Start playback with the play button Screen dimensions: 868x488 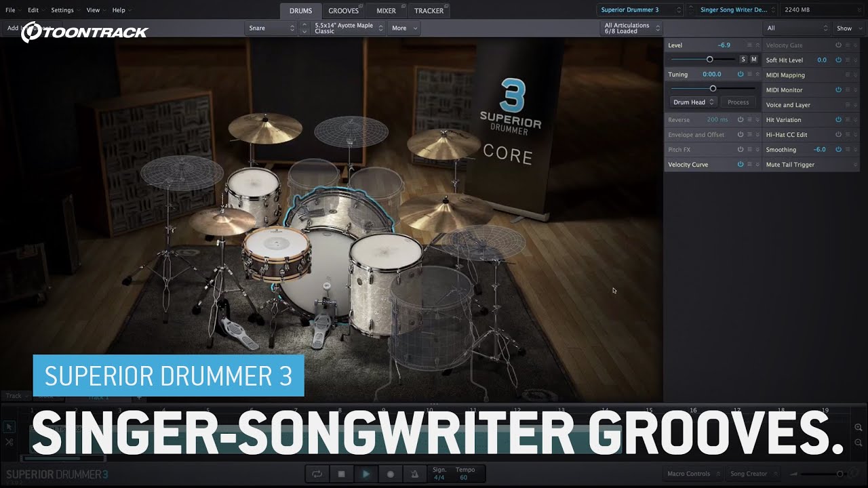pyautogui.click(x=366, y=474)
